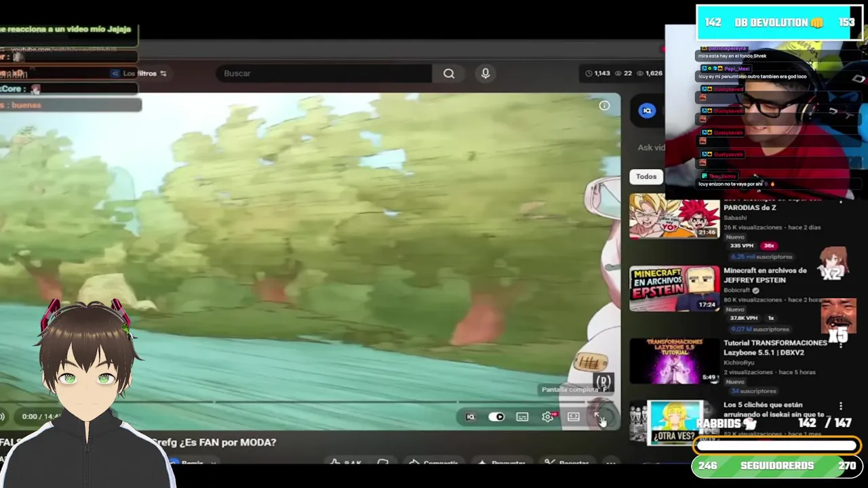
Task: Open player settings gear
Action: point(548,417)
